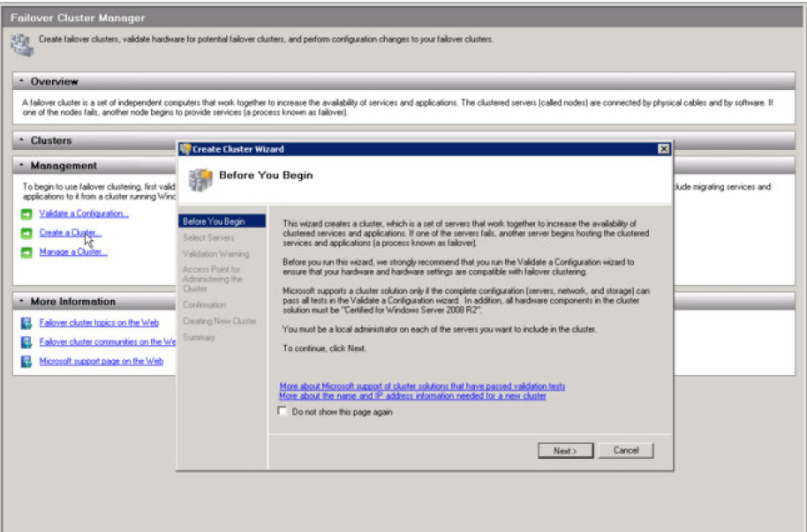Close the Create Cluster Wizard dialog
The width and height of the screenshot is (807, 532).
tap(664, 149)
